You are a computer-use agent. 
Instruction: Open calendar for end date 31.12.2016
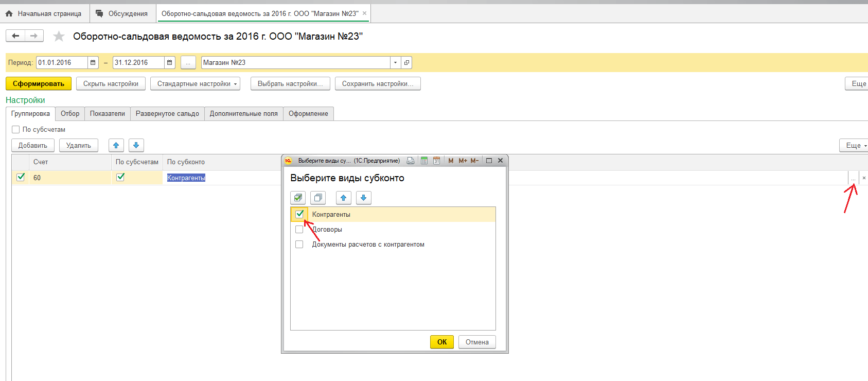pos(170,63)
